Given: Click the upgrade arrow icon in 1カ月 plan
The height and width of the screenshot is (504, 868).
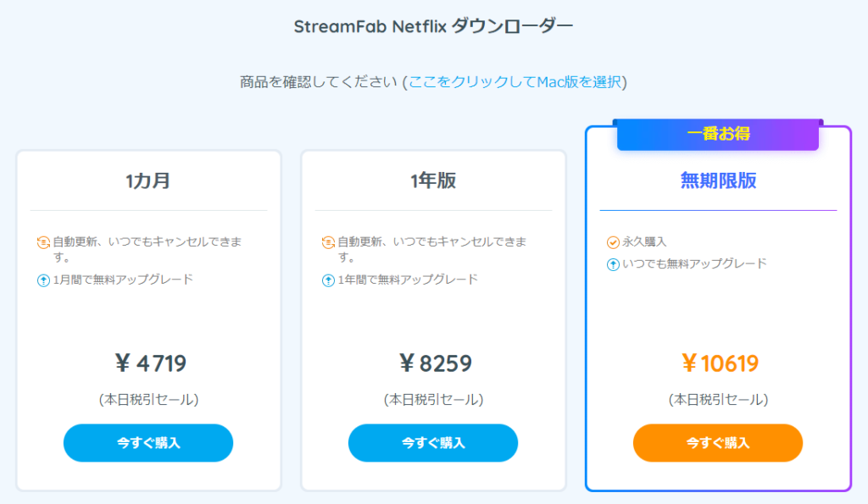Looking at the screenshot, I should pyautogui.click(x=43, y=280).
